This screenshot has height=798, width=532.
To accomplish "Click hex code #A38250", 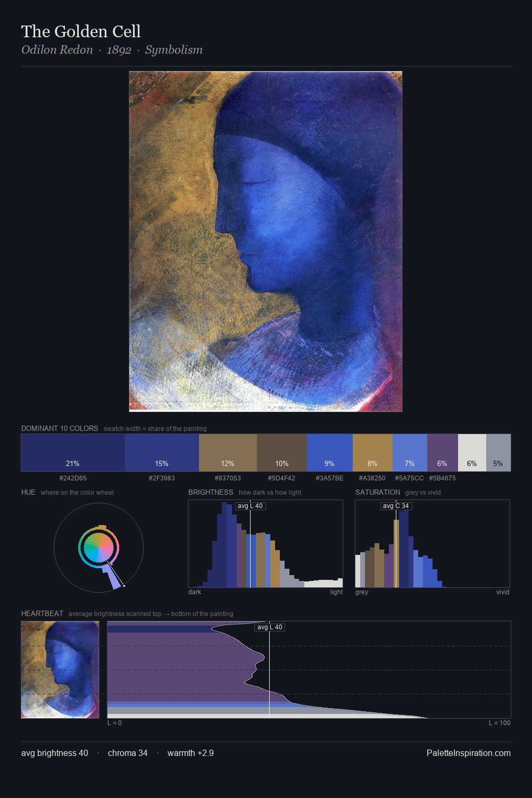I will [372, 478].
